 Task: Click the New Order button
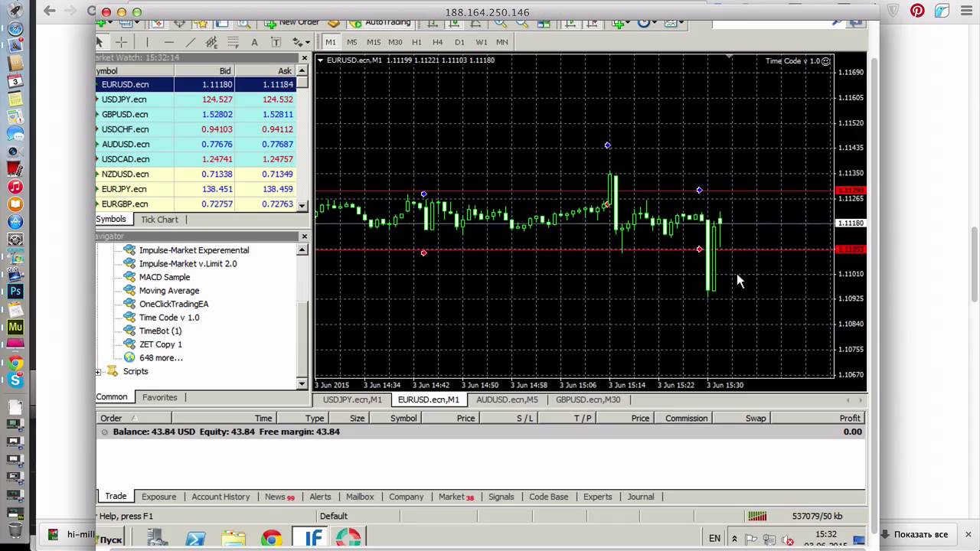(292, 23)
